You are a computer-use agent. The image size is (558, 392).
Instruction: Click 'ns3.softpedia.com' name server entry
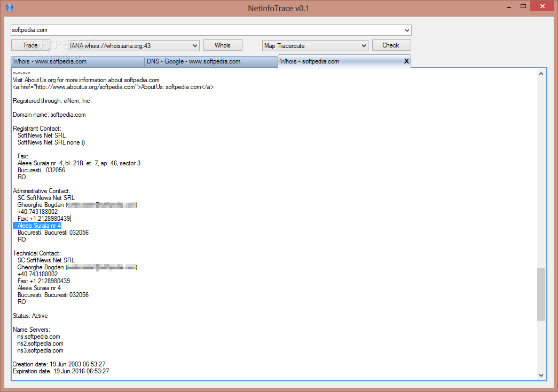point(40,350)
